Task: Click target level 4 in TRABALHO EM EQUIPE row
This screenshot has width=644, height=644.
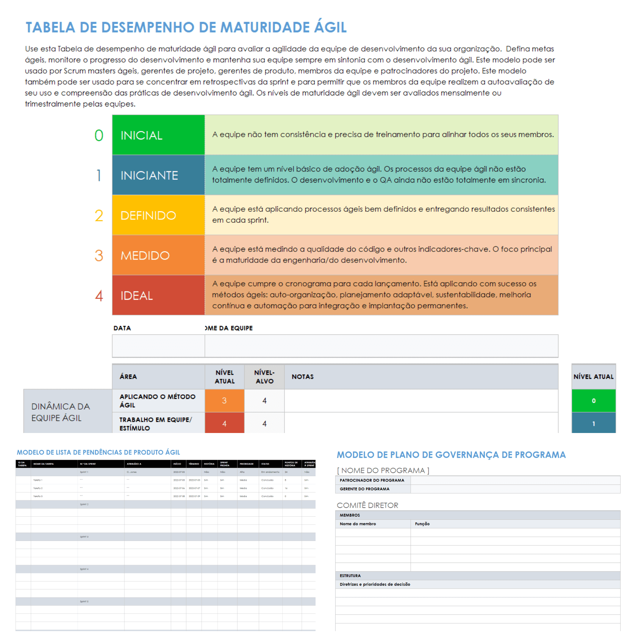Action: (x=264, y=423)
